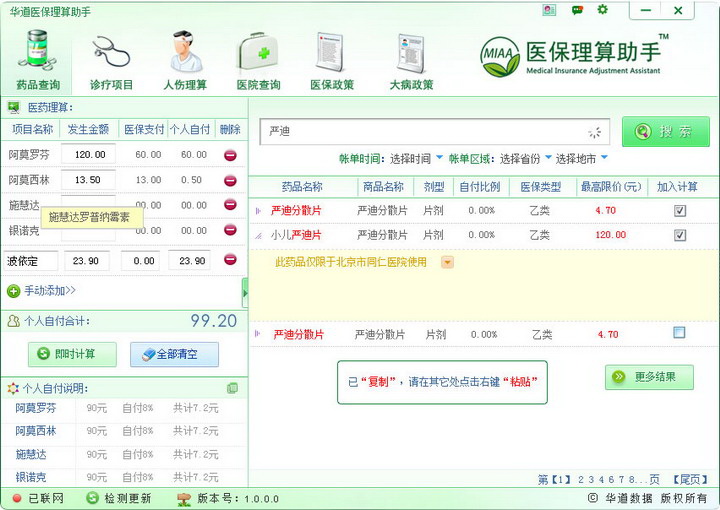Viewport: 720px width, 510px height.
Task: Click the 药品名称 column header
Action: click(x=302, y=187)
